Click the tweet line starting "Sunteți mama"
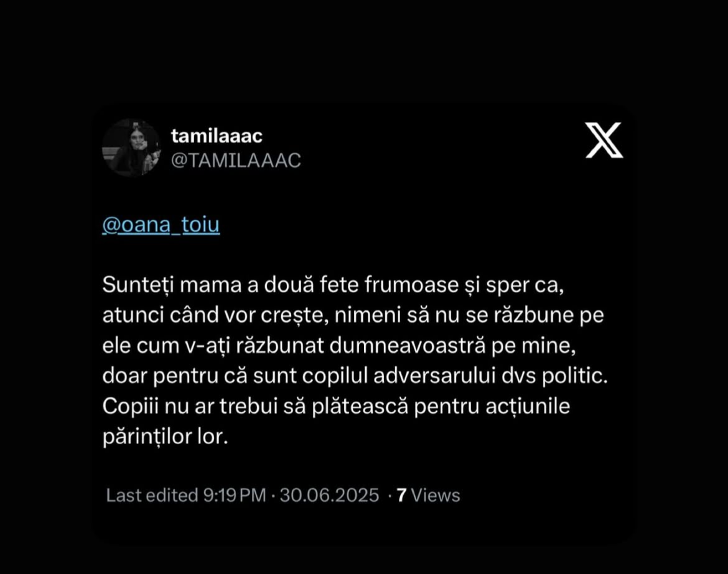This screenshot has width=728, height=574. 336,285
